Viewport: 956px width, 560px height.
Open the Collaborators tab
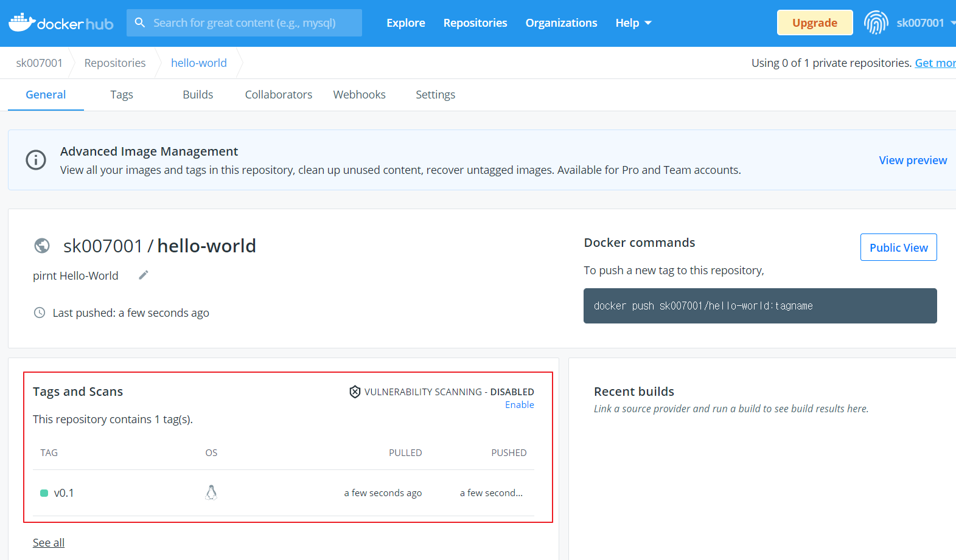tap(279, 94)
